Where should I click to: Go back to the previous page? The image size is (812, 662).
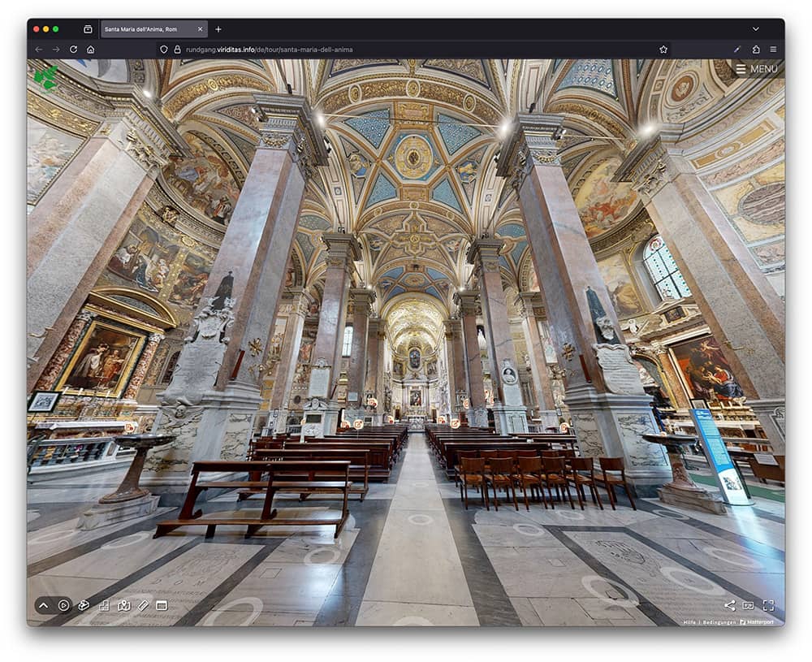[x=39, y=50]
